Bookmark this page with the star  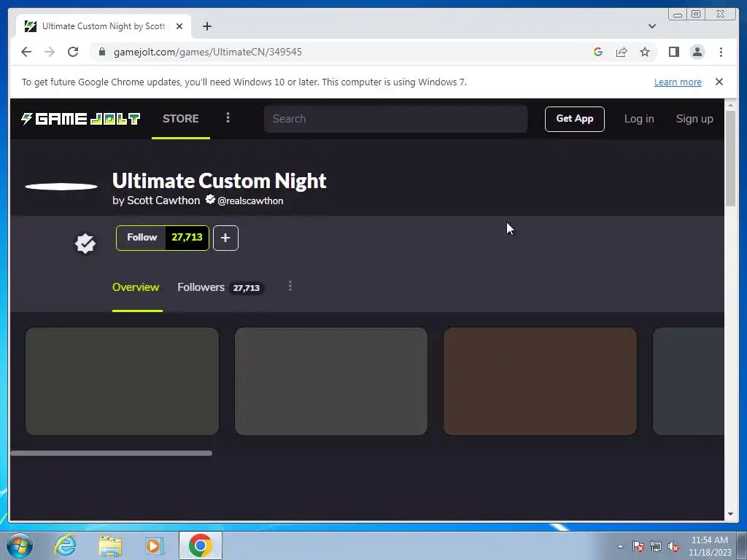(645, 52)
